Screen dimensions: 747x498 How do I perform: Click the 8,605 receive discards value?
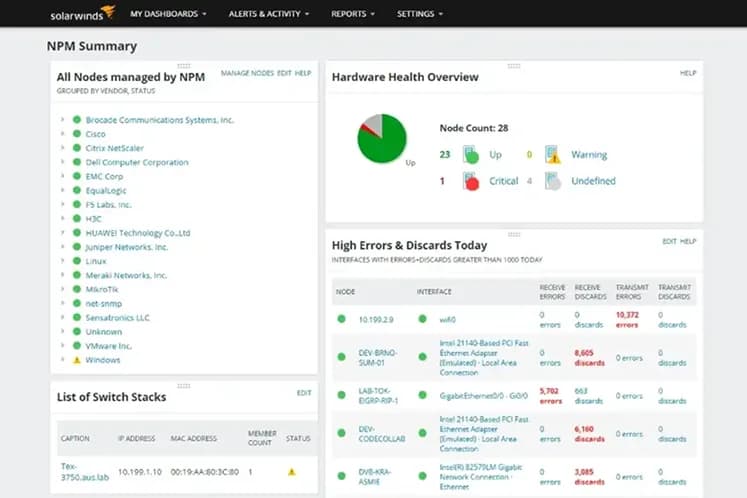(589, 357)
